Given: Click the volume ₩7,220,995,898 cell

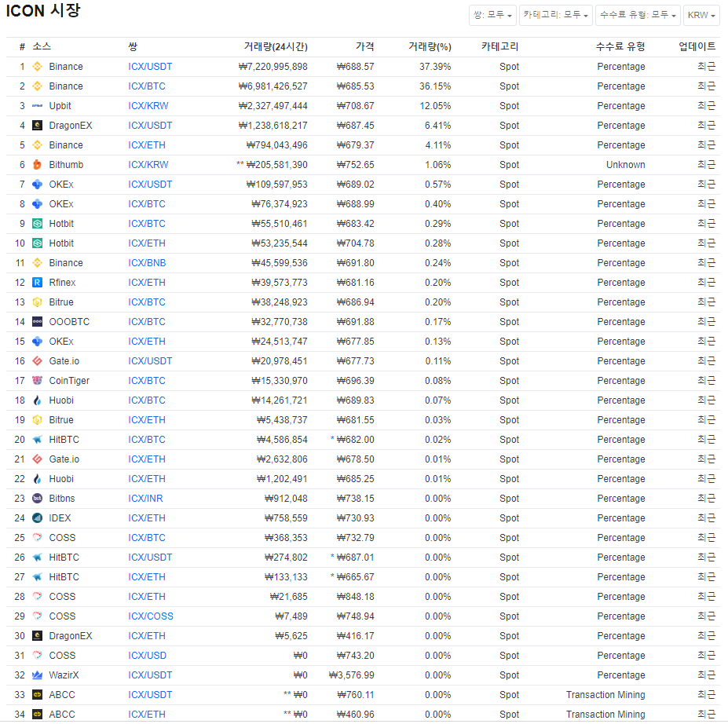Looking at the screenshot, I should click(x=273, y=67).
